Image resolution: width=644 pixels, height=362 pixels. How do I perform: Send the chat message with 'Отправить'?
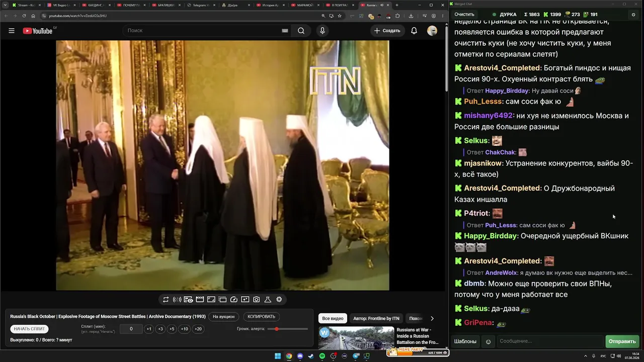pyautogui.click(x=622, y=341)
